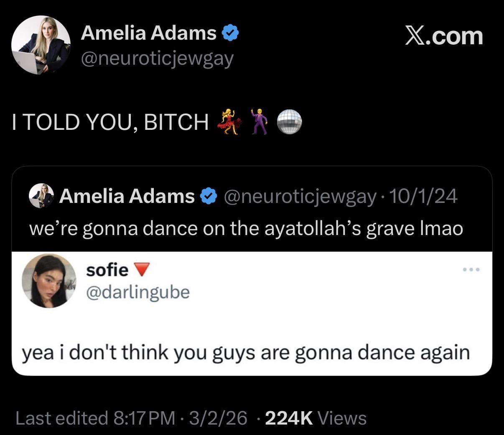The width and height of the screenshot is (504, 435).
Task: Click the purple suit dancing man emoji
Action: 259,121
